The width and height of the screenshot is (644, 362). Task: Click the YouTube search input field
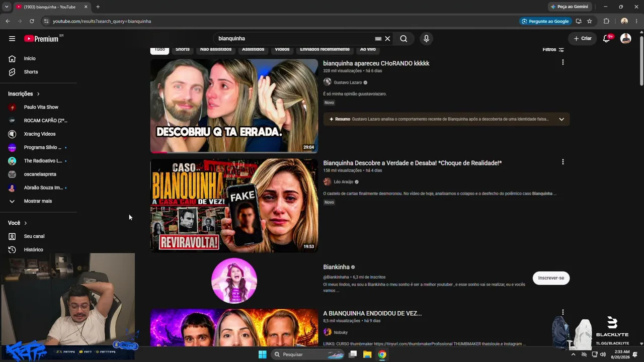pos(295,39)
